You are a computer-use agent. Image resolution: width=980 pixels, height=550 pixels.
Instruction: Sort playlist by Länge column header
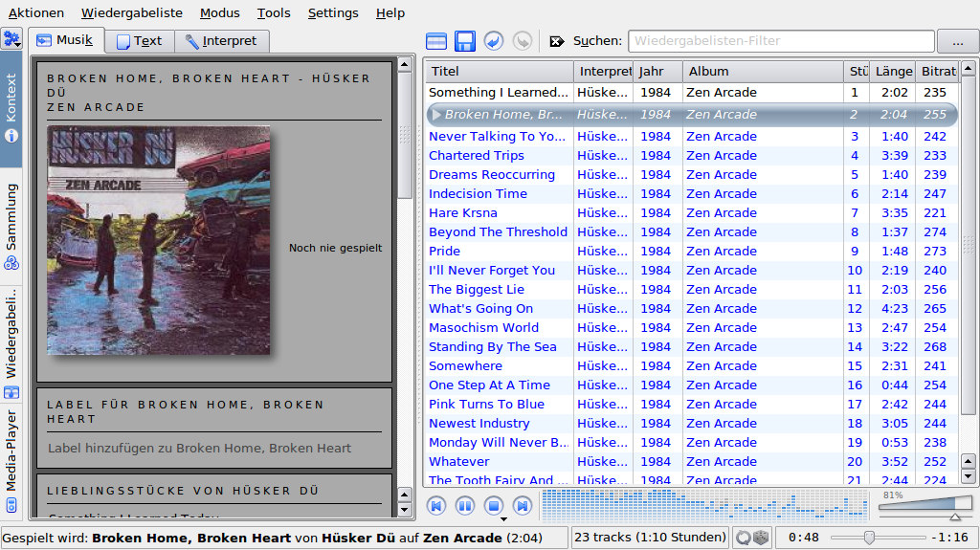tap(893, 71)
